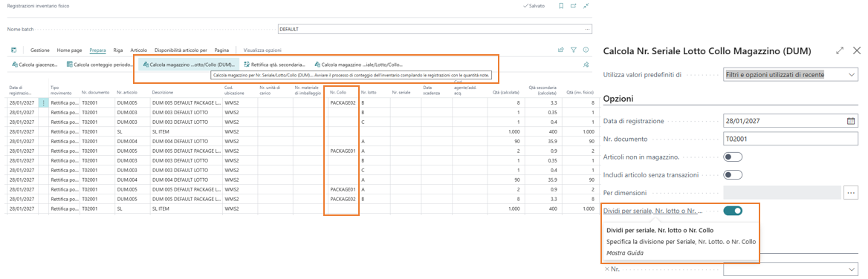Open page in new window icon

(x=574, y=5)
